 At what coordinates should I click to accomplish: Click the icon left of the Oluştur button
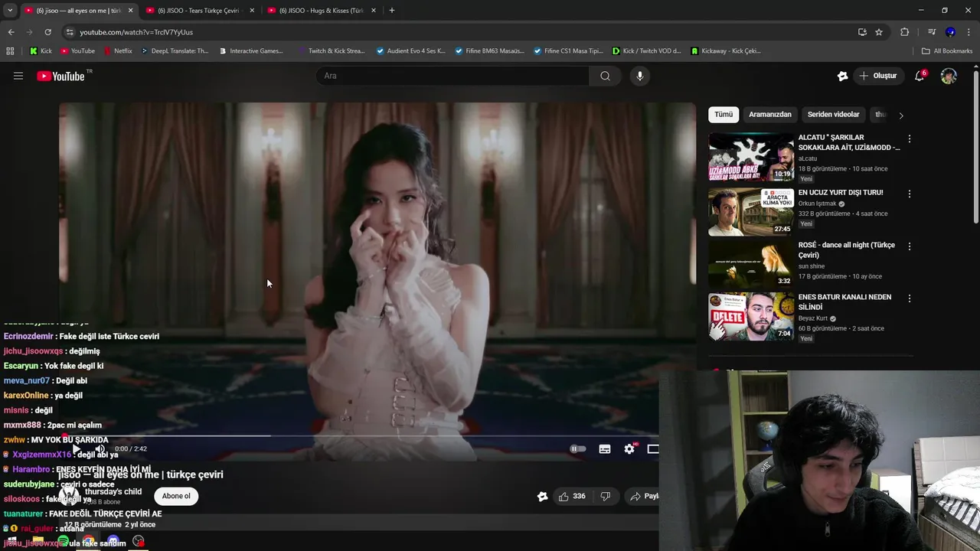842,76
